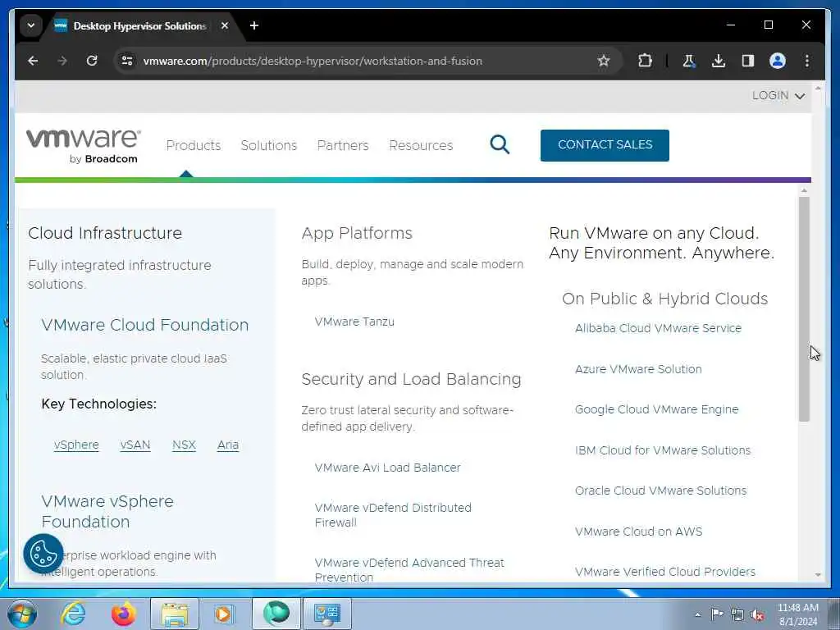Image resolution: width=840 pixels, height=630 pixels.
Task: Open VMware Cloud on AWS link
Action: click(638, 532)
